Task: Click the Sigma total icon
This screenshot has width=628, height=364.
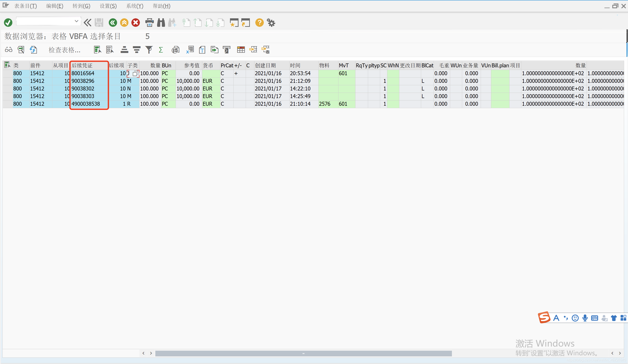Action: pyautogui.click(x=161, y=50)
